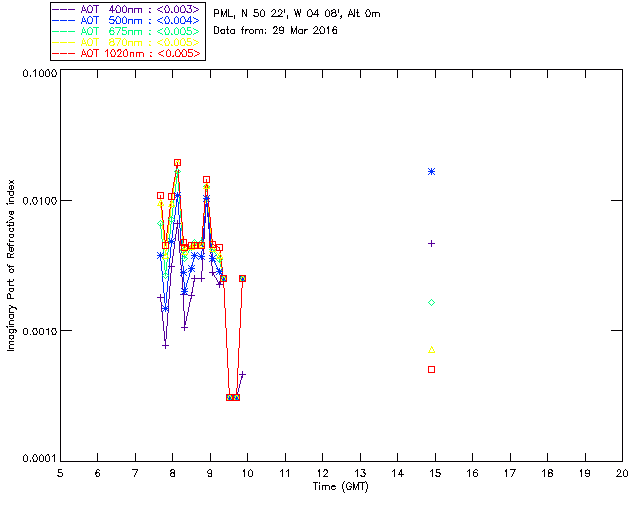Image resolution: width=640 pixels, height=512 pixels.
Task: Click the 'AOT 675nm : <0.005>' legend entry
Action: (x=127, y=31)
